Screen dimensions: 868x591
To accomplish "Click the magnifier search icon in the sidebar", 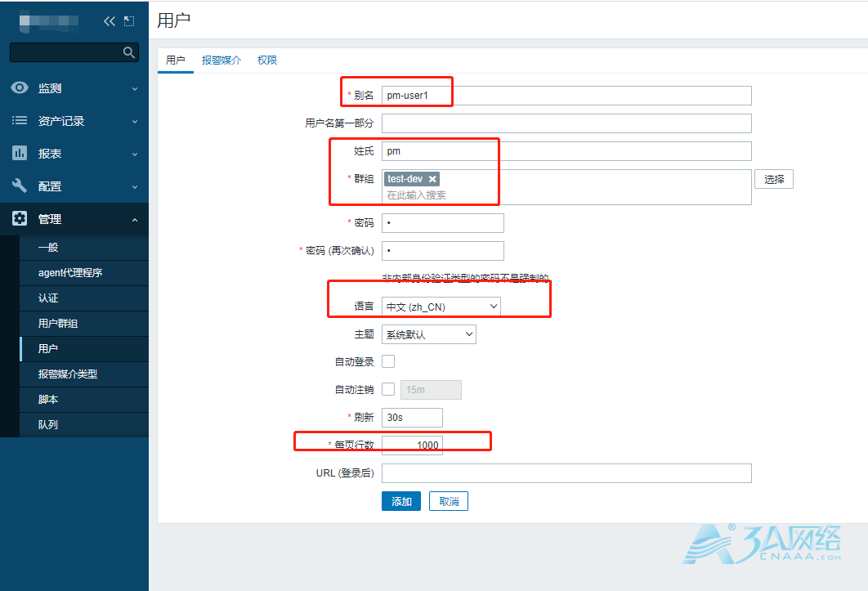I will tap(129, 52).
